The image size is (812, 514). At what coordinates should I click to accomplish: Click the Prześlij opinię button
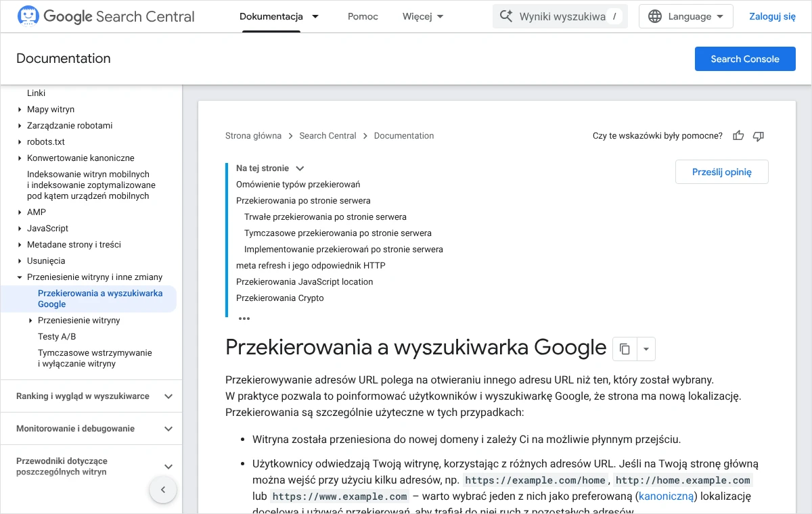tap(722, 172)
